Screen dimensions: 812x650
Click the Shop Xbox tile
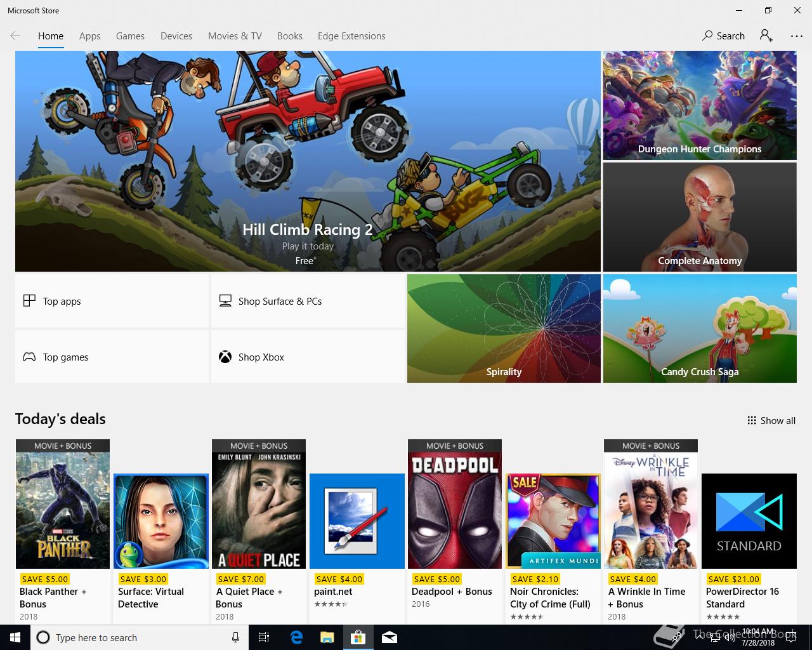tap(308, 357)
